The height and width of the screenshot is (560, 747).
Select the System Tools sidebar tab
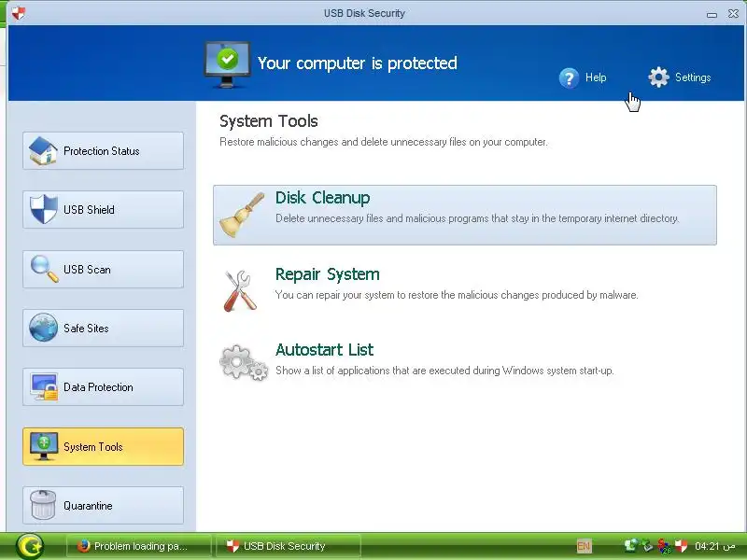coord(103,446)
